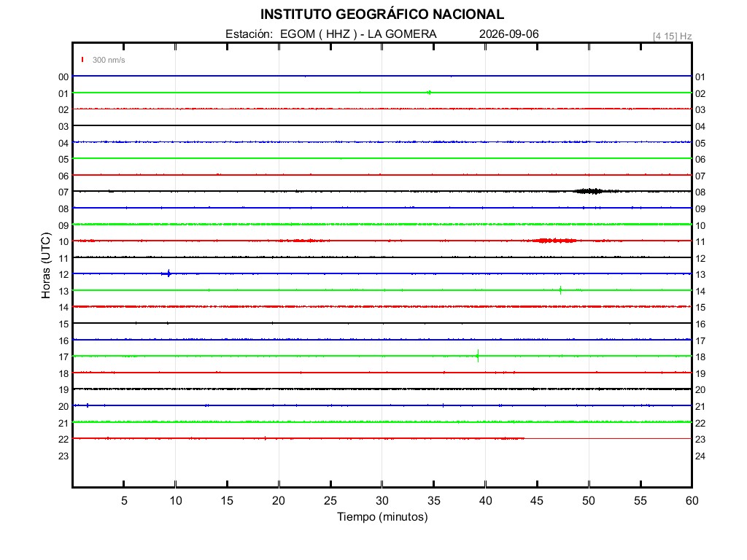The width and height of the screenshot is (747, 560).
Task: Click the Instituto Geográfico Nacional title
Action: point(382,15)
